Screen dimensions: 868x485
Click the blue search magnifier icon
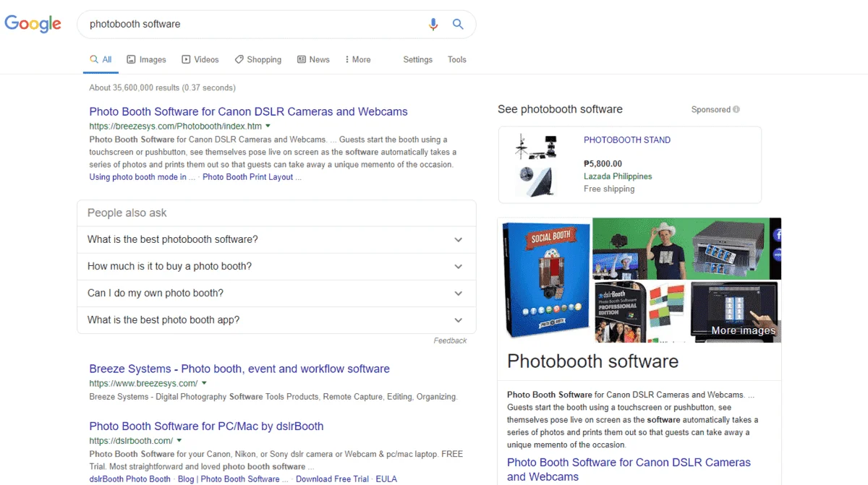pos(458,24)
